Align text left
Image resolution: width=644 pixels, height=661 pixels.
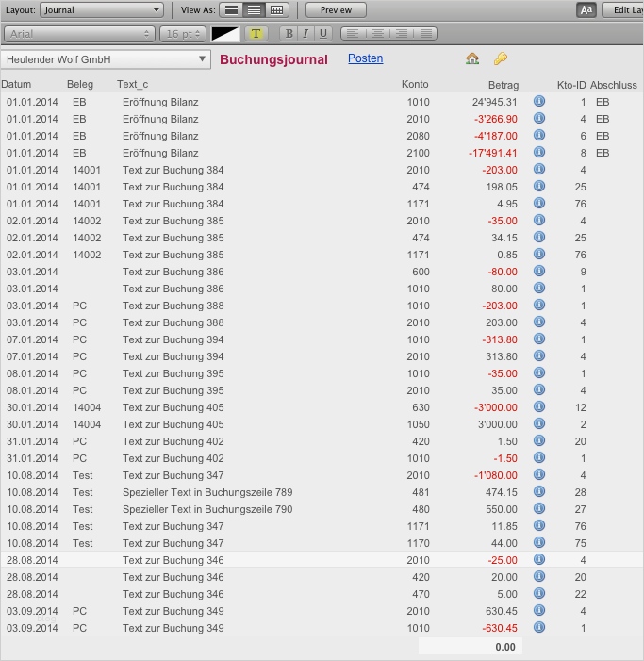pos(353,34)
